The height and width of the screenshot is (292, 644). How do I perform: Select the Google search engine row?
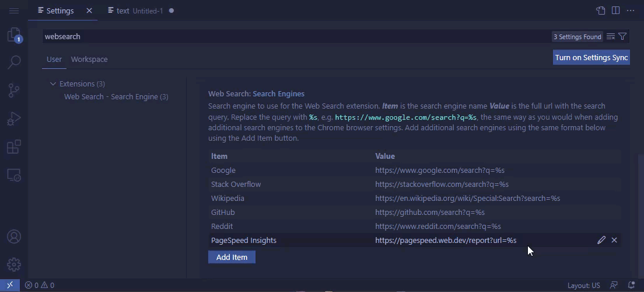coord(414,171)
